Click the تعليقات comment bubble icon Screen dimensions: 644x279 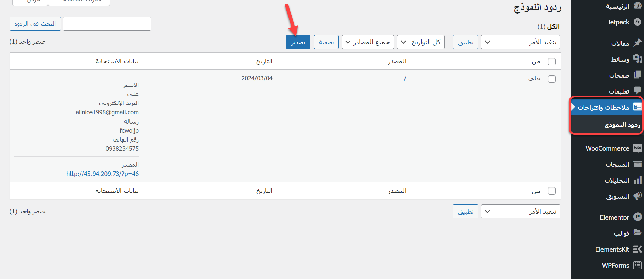pyautogui.click(x=638, y=91)
